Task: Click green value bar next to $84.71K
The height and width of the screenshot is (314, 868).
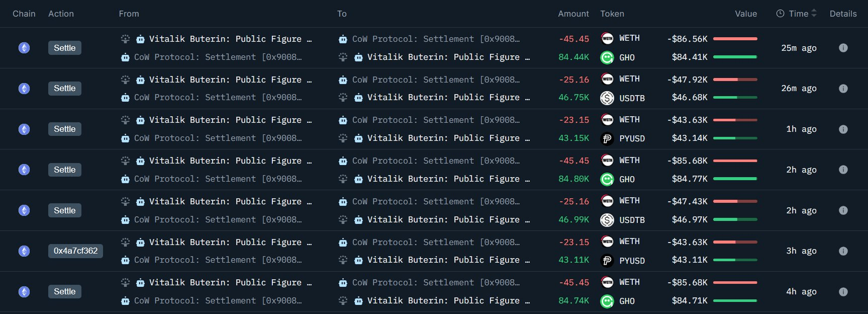Action: [735, 301]
